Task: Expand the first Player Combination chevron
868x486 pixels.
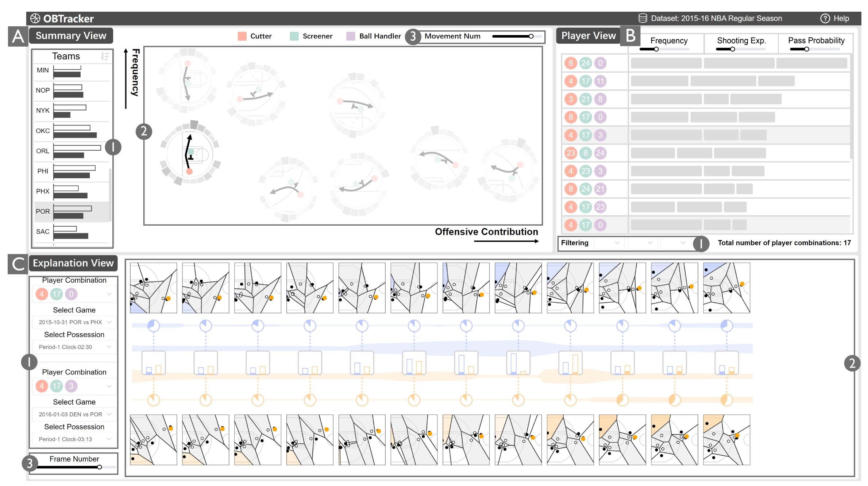Action: (109, 294)
